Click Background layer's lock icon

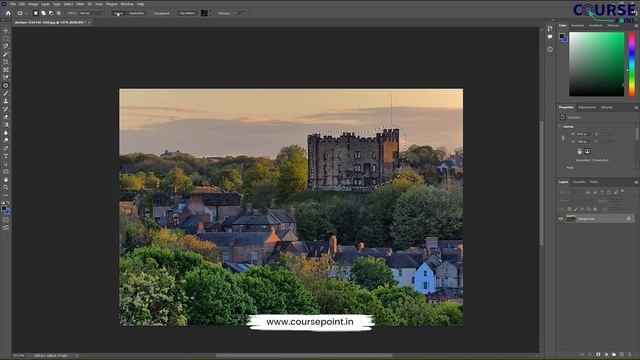coord(629,219)
